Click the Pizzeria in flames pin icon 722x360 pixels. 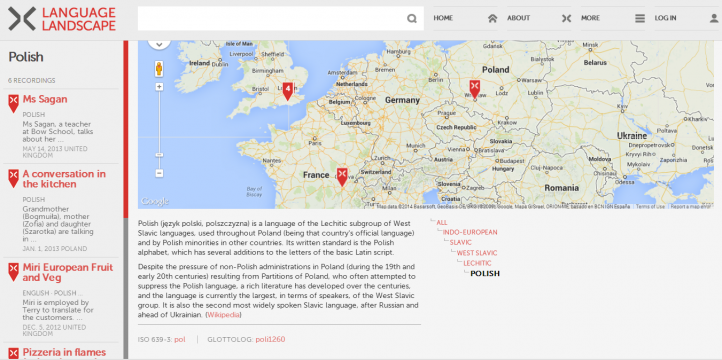tap(13, 354)
